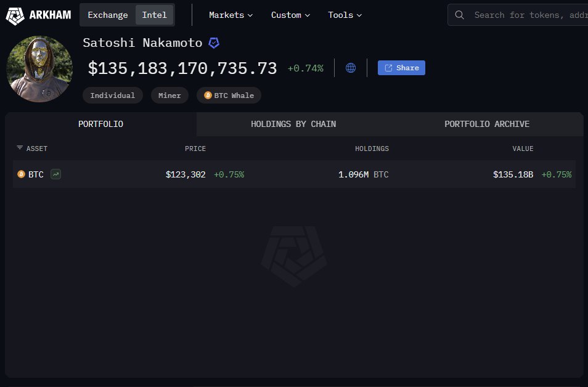The image size is (588, 387).
Task: Expand the Tools dropdown menu
Action: pos(345,15)
